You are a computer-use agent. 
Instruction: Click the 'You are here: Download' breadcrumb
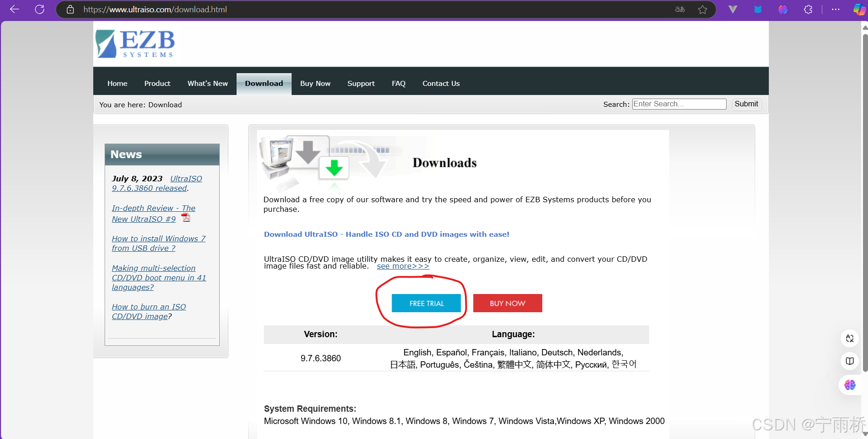point(141,105)
